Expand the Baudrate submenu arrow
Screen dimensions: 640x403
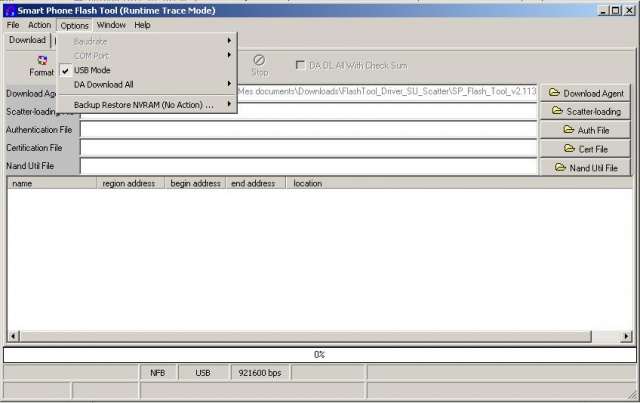[x=229, y=41]
